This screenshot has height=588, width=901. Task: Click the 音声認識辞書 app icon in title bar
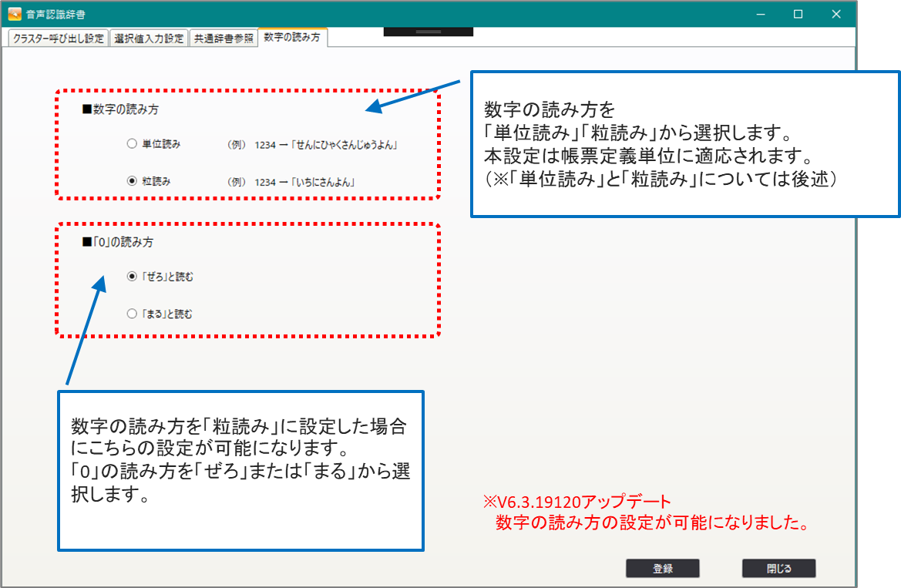pyautogui.click(x=15, y=14)
